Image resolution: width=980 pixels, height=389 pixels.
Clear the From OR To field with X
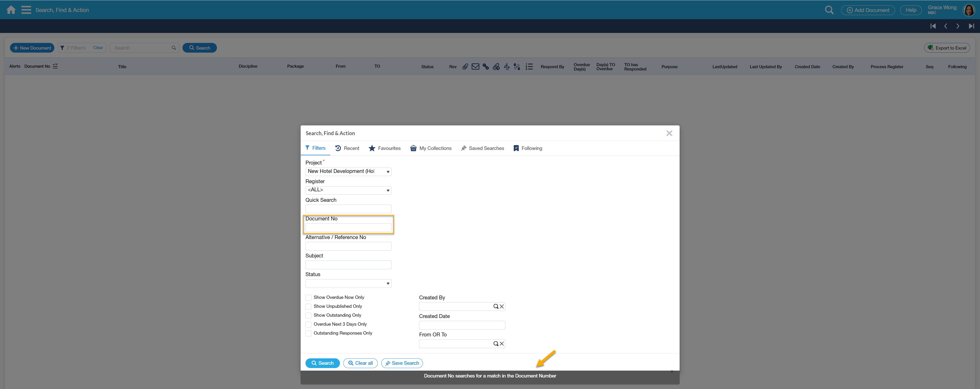pyautogui.click(x=502, y=344)
